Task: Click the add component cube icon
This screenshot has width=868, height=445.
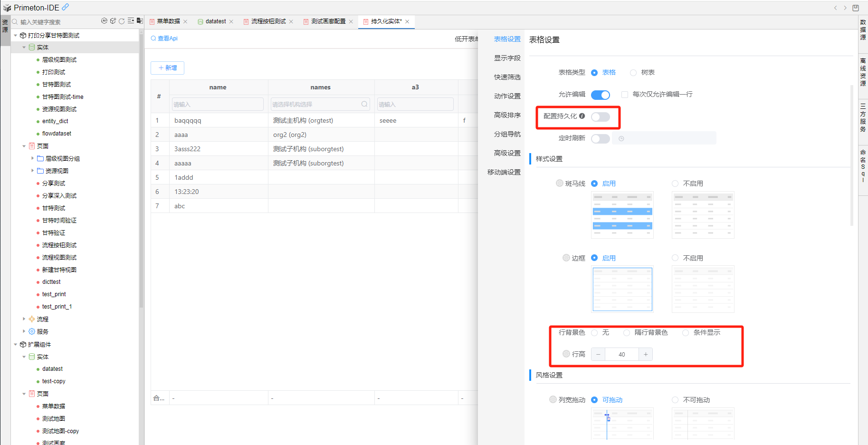Action: (113, 21)
